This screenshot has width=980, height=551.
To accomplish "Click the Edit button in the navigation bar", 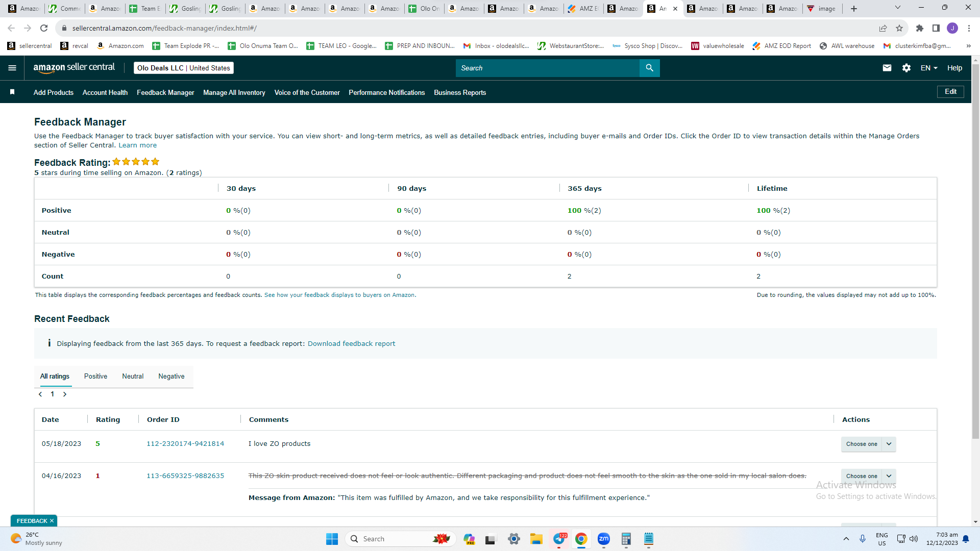I will tap(950, 92).
